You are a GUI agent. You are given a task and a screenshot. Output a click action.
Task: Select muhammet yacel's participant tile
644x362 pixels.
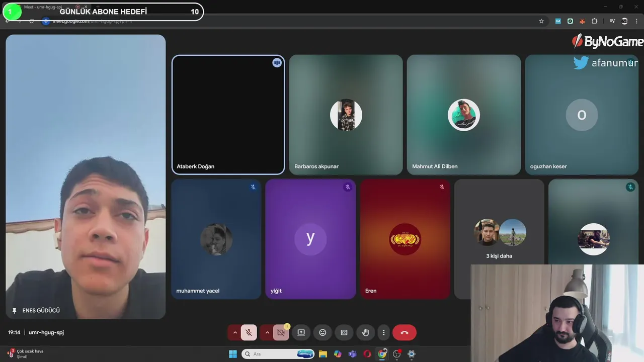click(216, 239)
